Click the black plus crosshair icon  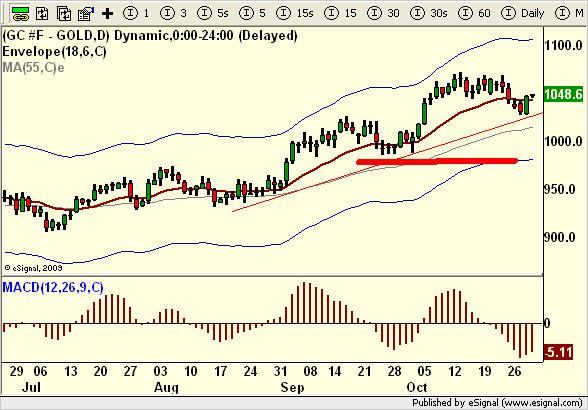pyautogui.click(x=107, y=14)
